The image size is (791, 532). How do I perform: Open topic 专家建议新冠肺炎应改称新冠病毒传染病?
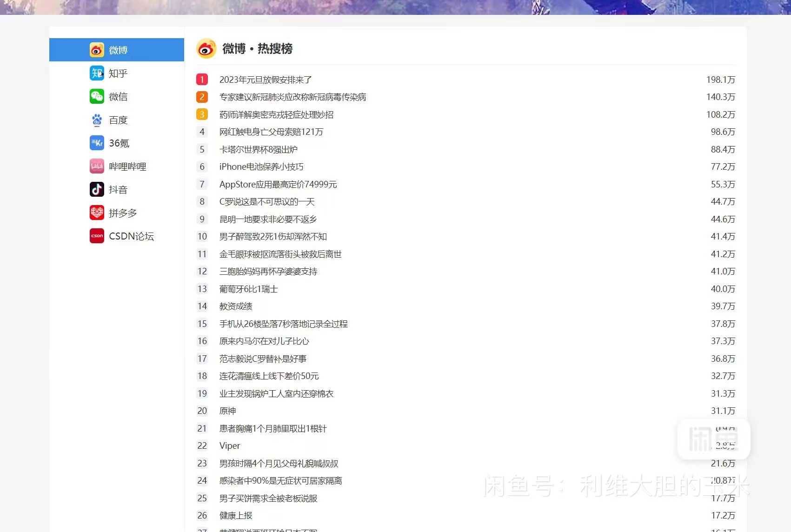pyautogui.click(x=293, y=97)
